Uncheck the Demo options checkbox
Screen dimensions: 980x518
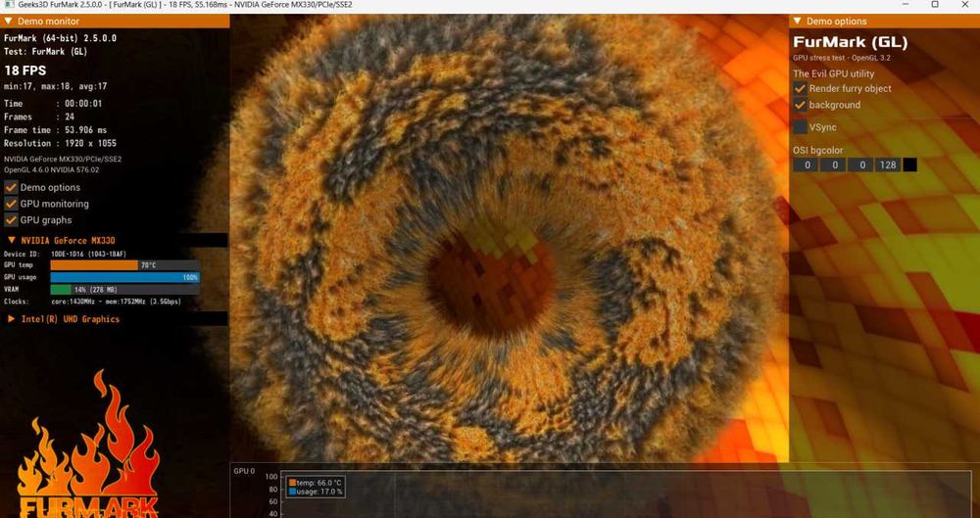coord(11,187)
